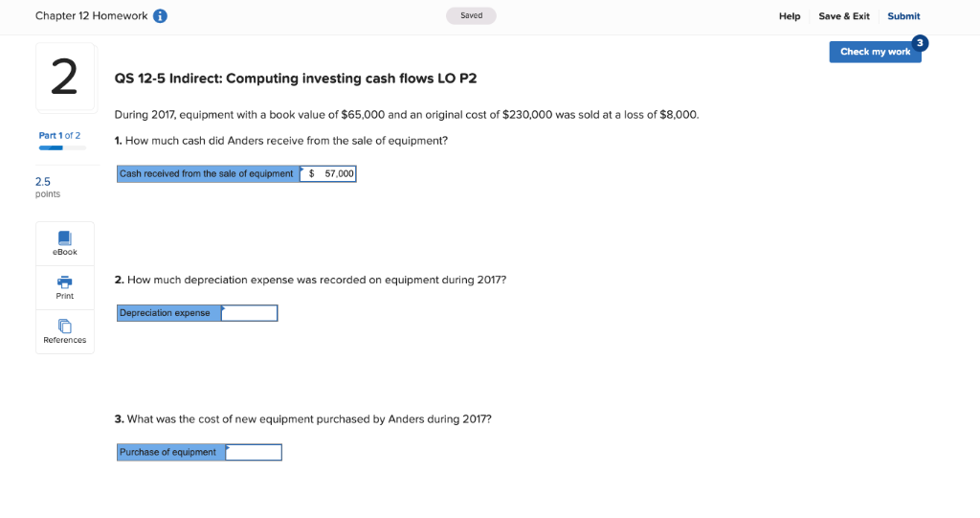Click the Cash received from the sale label cell

pos(208,174)
